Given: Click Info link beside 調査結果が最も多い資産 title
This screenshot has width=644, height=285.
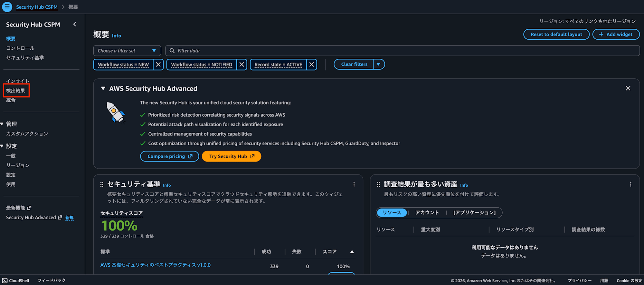Looking at the screenshot, I should [x=464, y=185].
